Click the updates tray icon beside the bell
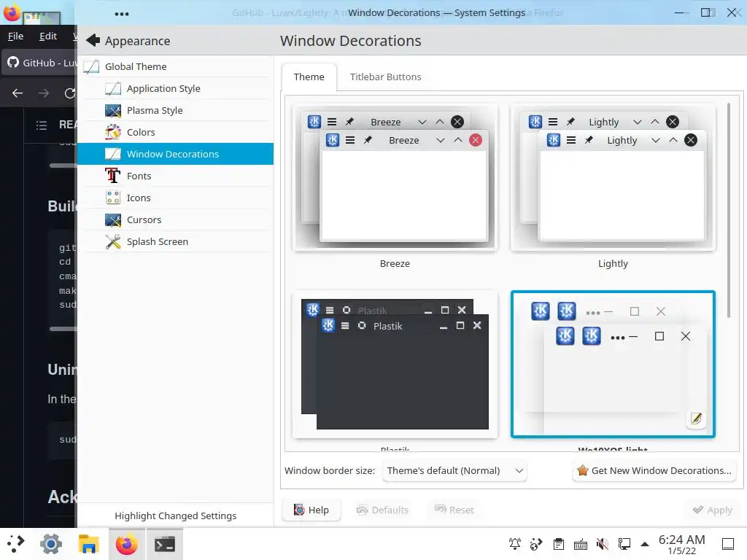 coord(536,544)
